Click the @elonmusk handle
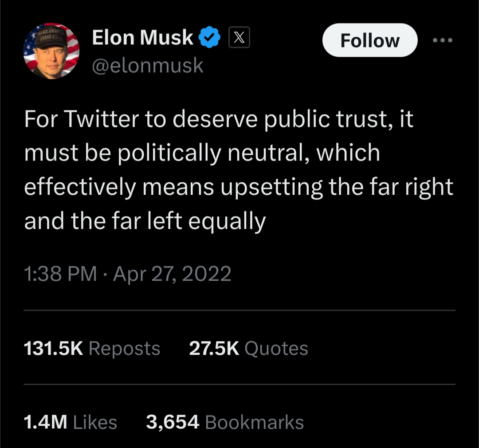The height and width of the screenshot is (448, 479). click(x=148, y=66)
